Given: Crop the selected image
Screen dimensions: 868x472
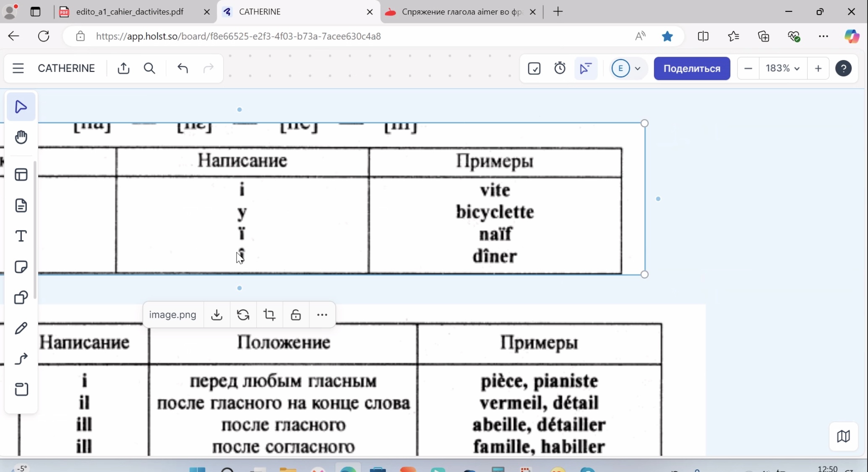Looking at the screenshot, I should (x=270, y=315).
